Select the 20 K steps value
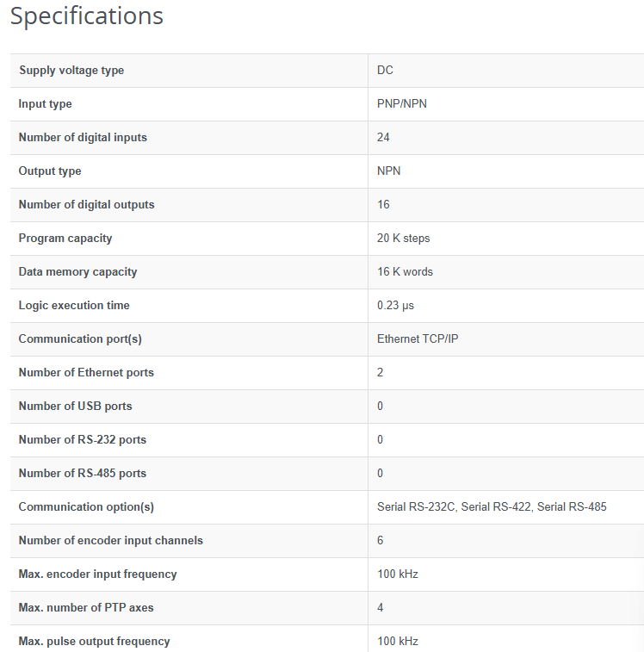Image resolution: width=644 pixels, height=652 pixels. pyautogui.click(x=403, y=239)
